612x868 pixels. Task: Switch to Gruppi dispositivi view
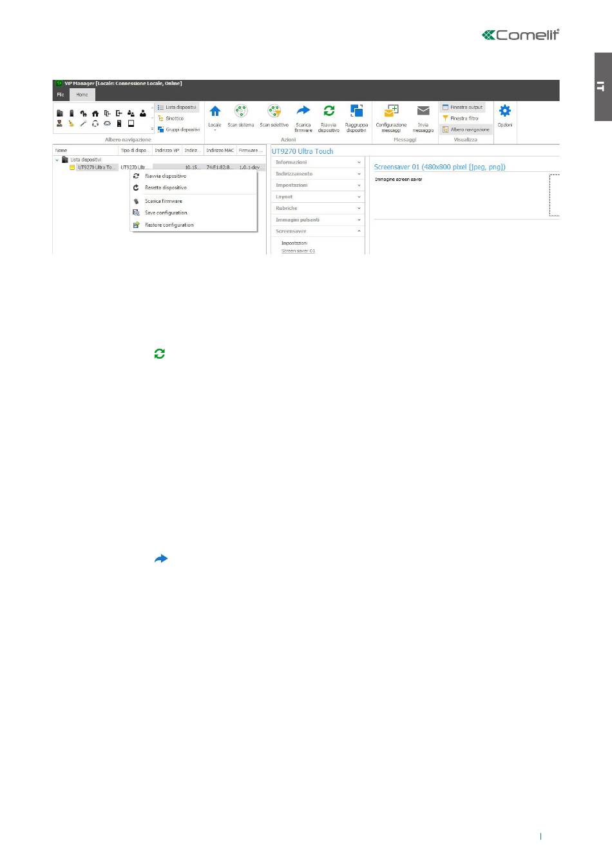tap(178, 129)
